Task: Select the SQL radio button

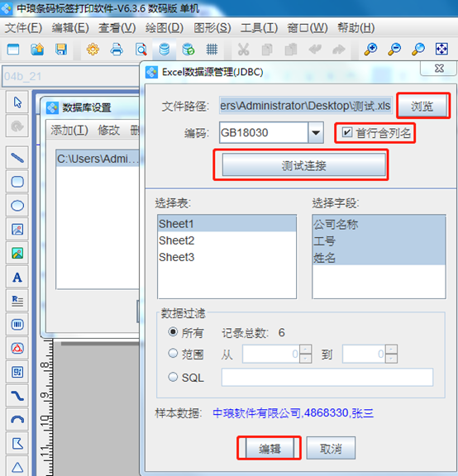Action: 173,377
